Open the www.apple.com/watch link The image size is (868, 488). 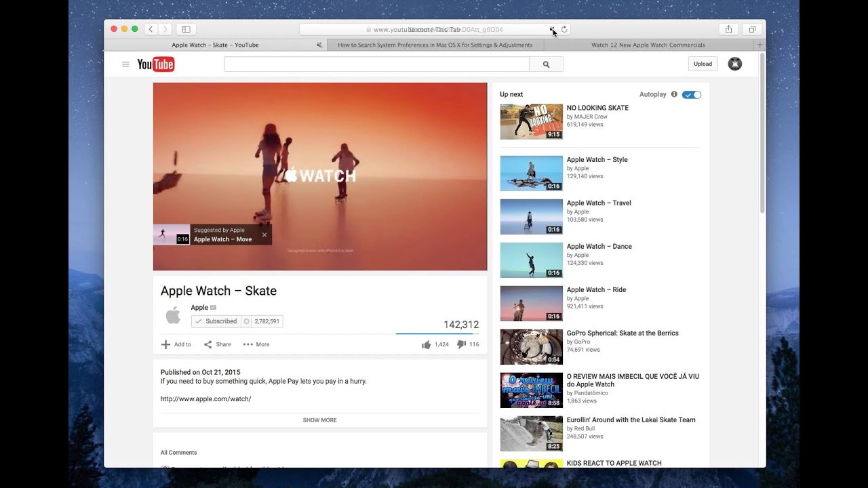click(x=205, y=399)
